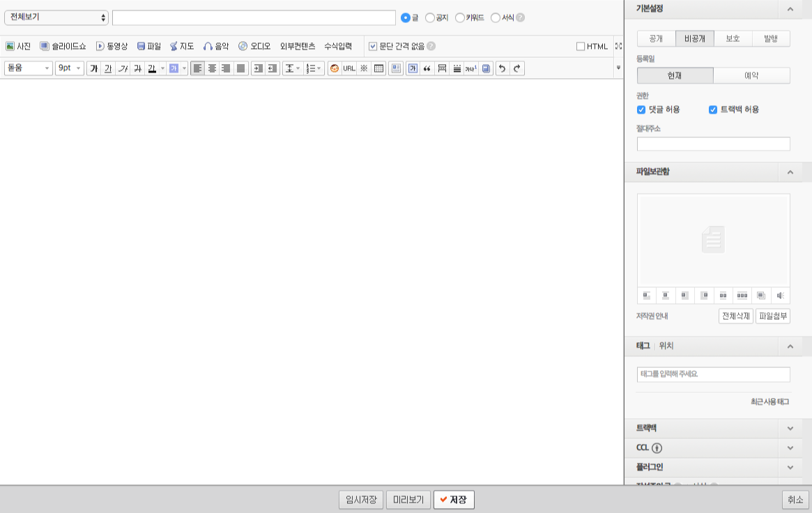Collapse the 기본설정 panel
The image size is (812, 513).
click(x=790, y=9)
